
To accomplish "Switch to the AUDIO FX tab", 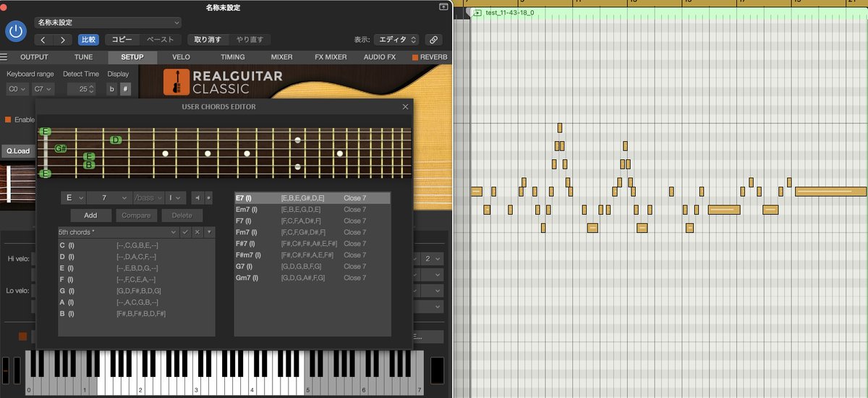I will click(x=379, y=57).
